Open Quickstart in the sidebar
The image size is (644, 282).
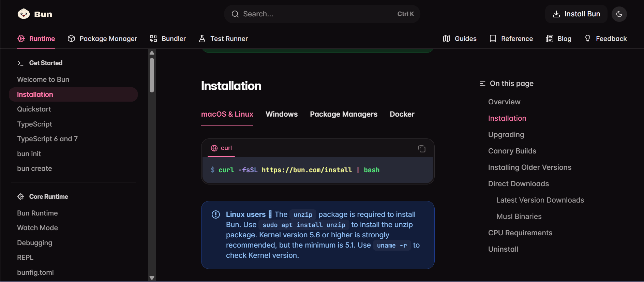[x=34, y=109]
